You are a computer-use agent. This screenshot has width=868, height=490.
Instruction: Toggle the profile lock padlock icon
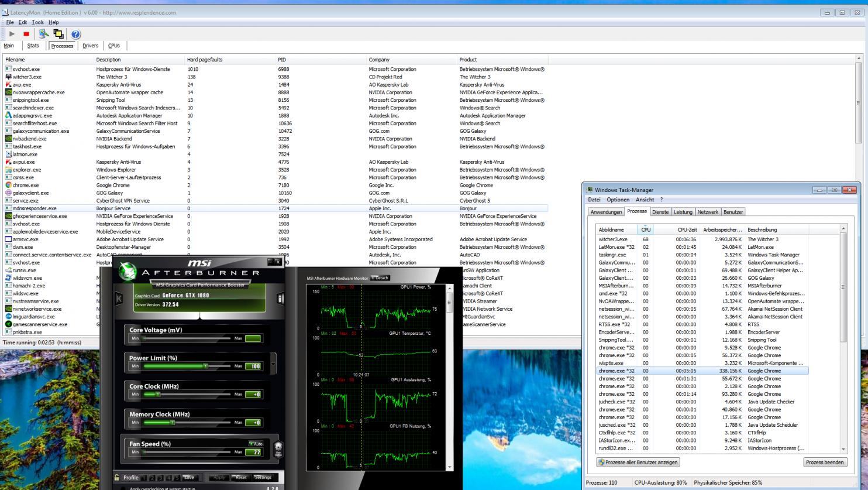[117, 478]
